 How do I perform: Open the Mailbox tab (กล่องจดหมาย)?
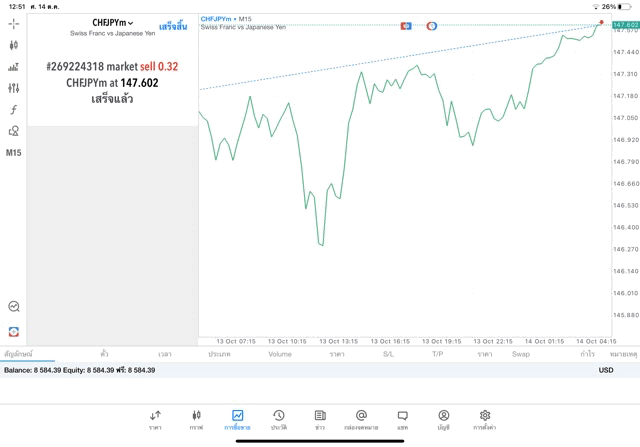pos(361,420)
